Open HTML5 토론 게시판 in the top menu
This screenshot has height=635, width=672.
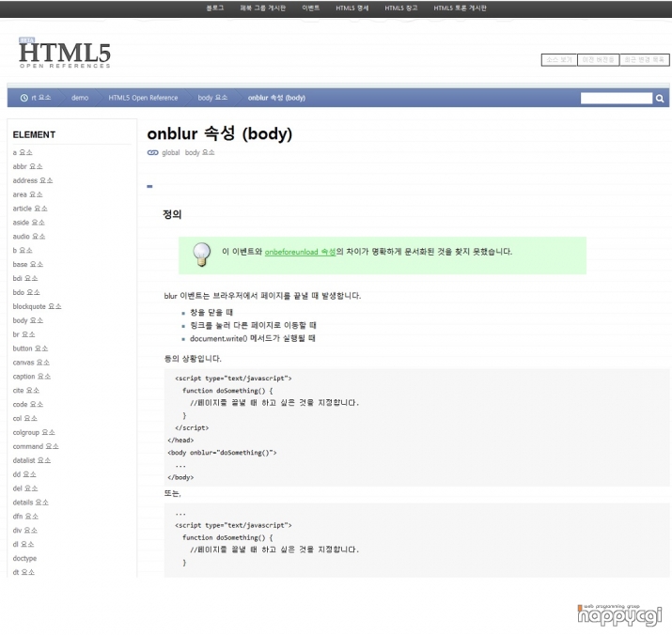pyautogui.click(x=460, y=8)
